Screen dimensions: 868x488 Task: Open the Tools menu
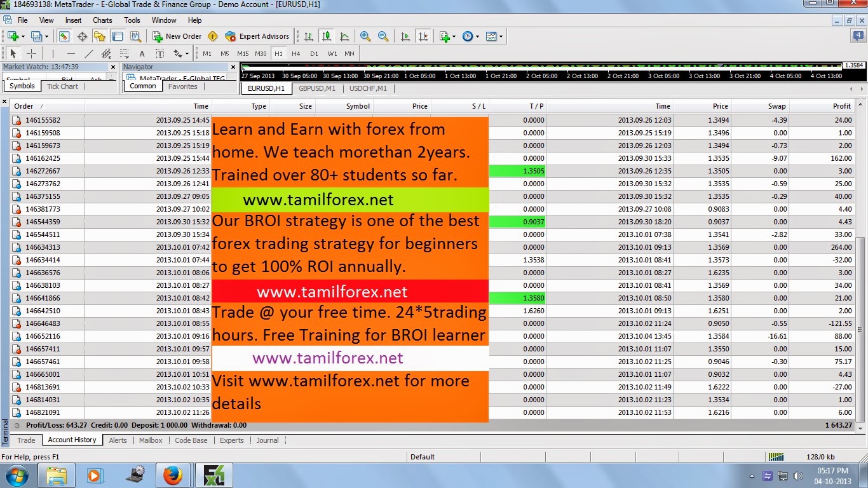(132, 20)
